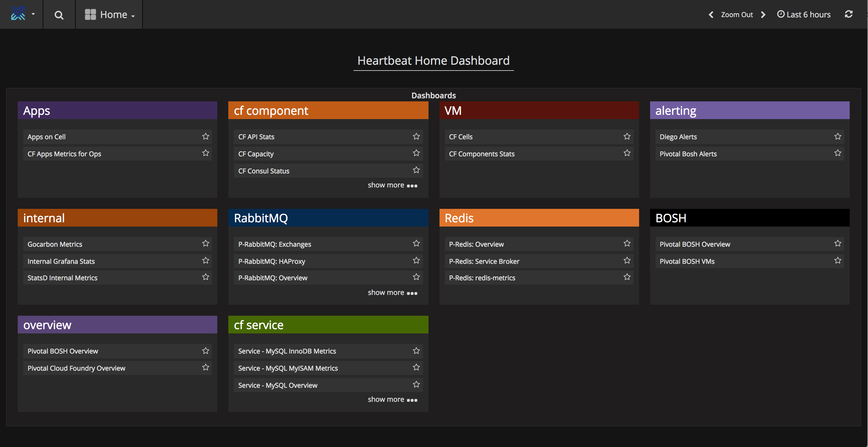Screen dimensions: 868x447
Task: Star the Pivotal Cloud Foundry Overview dashboard
Action: coord(205,367)
